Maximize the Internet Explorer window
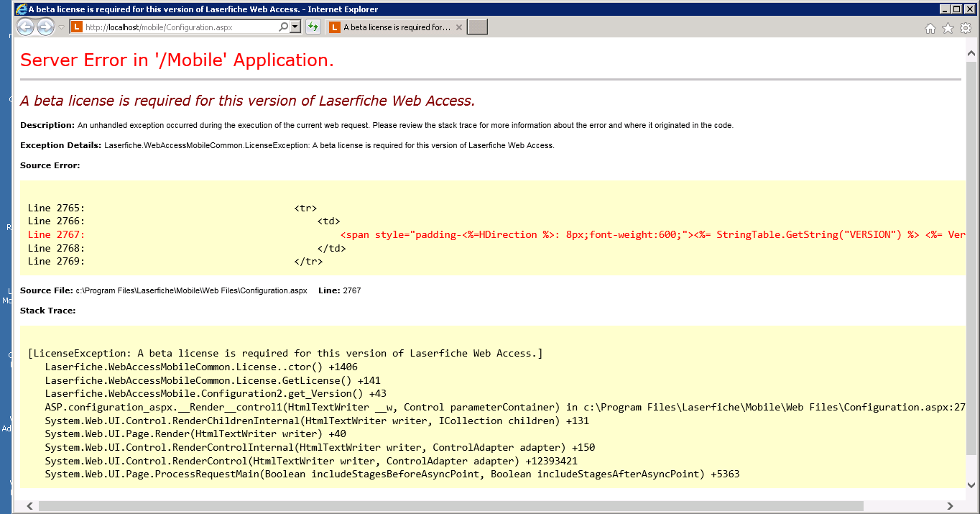This screenshot has height=514, width=980. click(x=956, y=9)
